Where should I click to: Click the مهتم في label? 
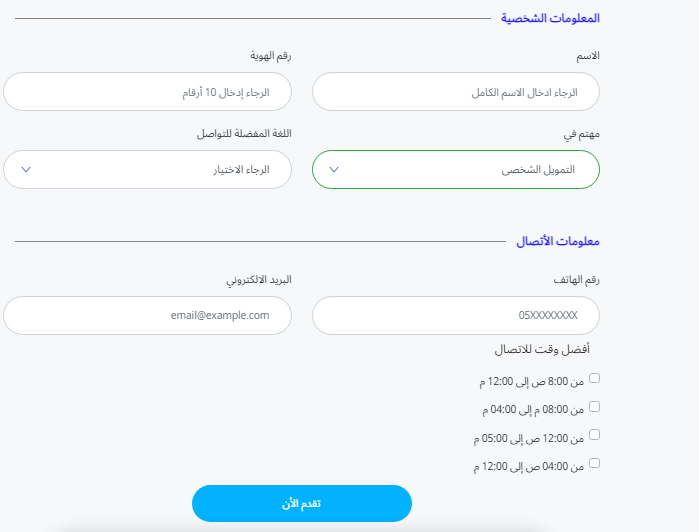581,133
